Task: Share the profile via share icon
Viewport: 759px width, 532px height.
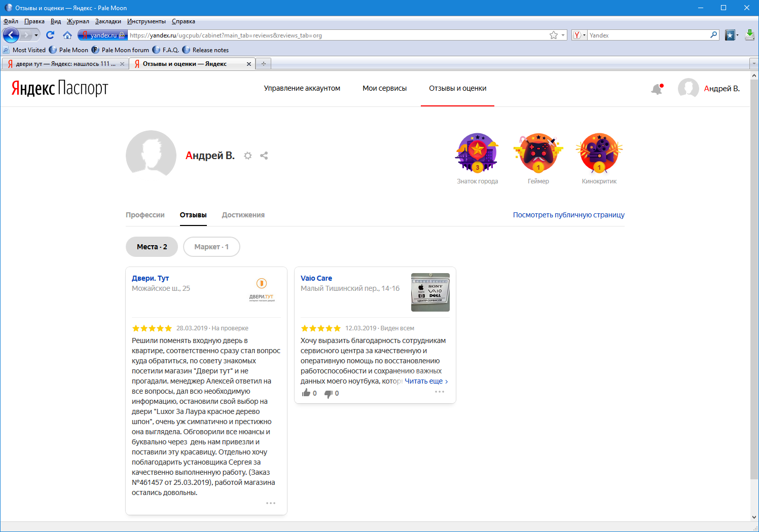Action: (x=264, y=156)
